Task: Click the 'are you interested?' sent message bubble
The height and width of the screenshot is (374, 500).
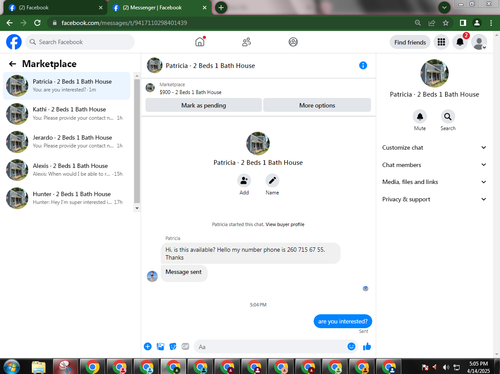Action: 343,321
